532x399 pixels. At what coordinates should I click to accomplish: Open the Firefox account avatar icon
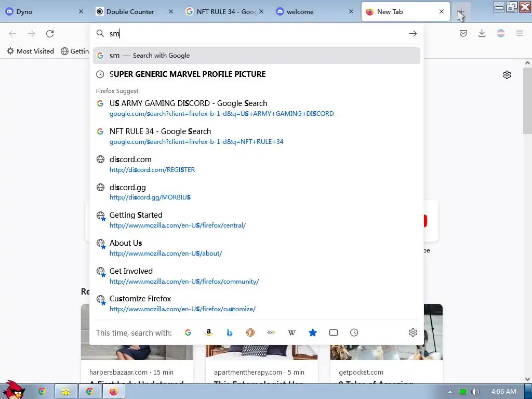[x=500, y=33]
